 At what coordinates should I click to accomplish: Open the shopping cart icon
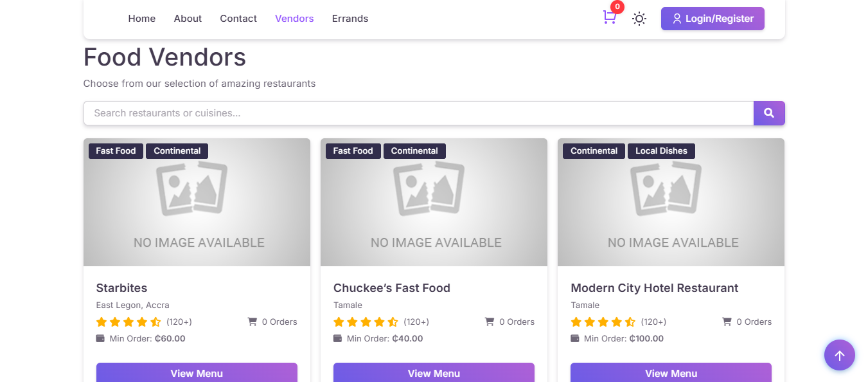point(609,18)
